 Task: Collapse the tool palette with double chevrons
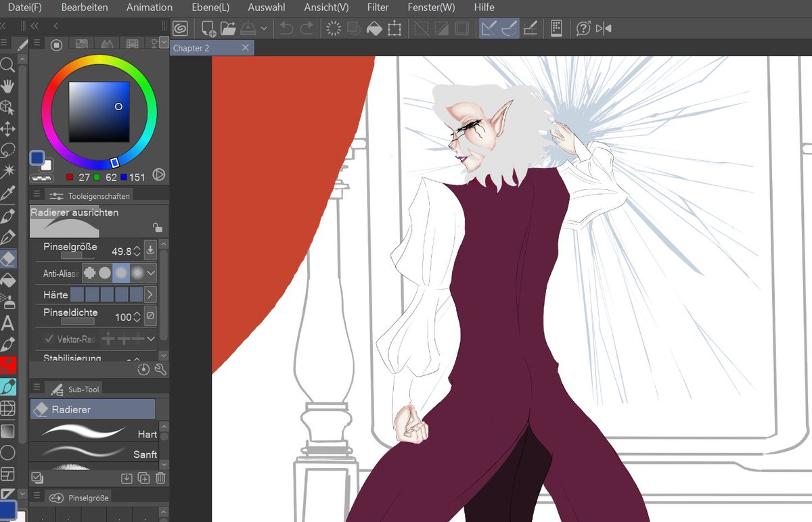3,26
